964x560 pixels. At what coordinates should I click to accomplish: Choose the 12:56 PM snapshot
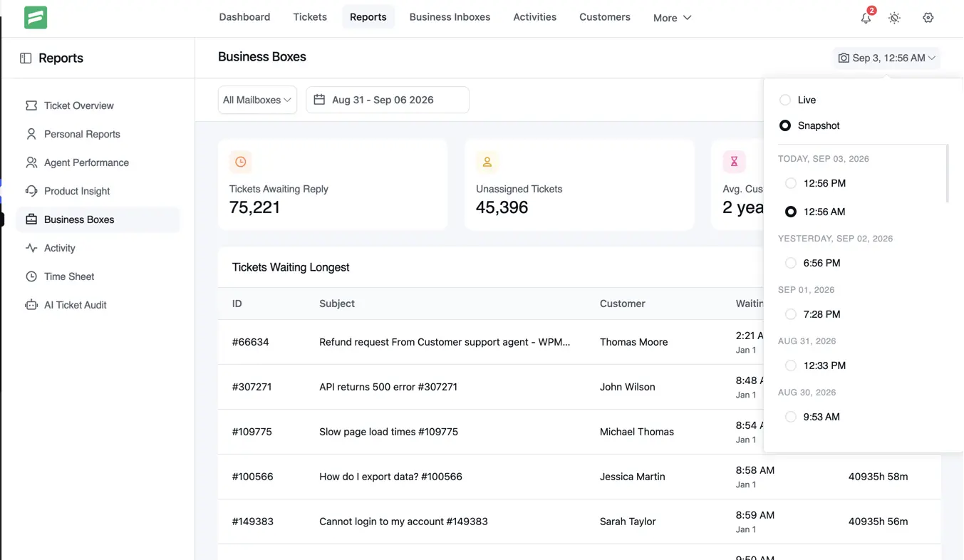coord(791,183)
